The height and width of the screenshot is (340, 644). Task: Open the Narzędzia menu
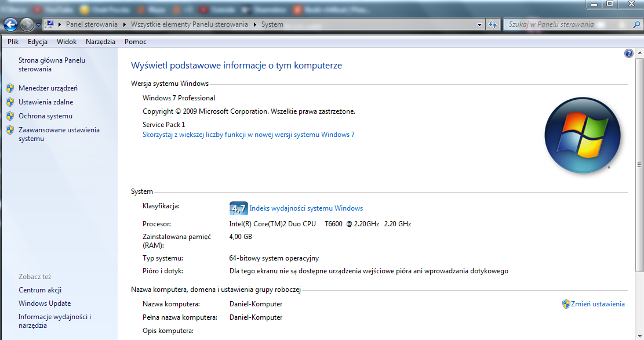[x=100, y=42]
